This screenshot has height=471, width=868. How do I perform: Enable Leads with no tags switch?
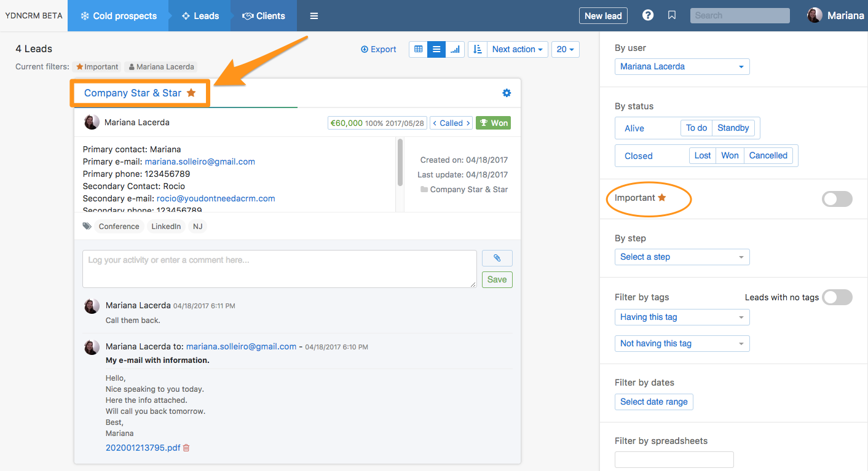(x=837, y=297)
